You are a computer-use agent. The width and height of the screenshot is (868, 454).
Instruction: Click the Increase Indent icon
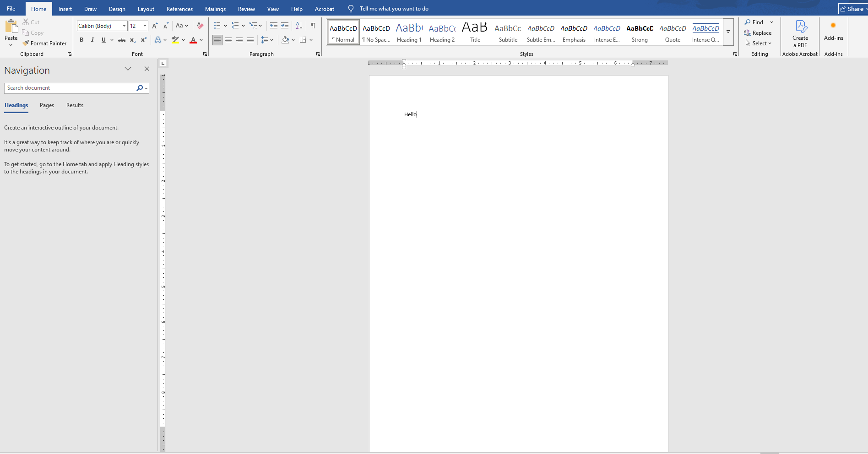285,26
